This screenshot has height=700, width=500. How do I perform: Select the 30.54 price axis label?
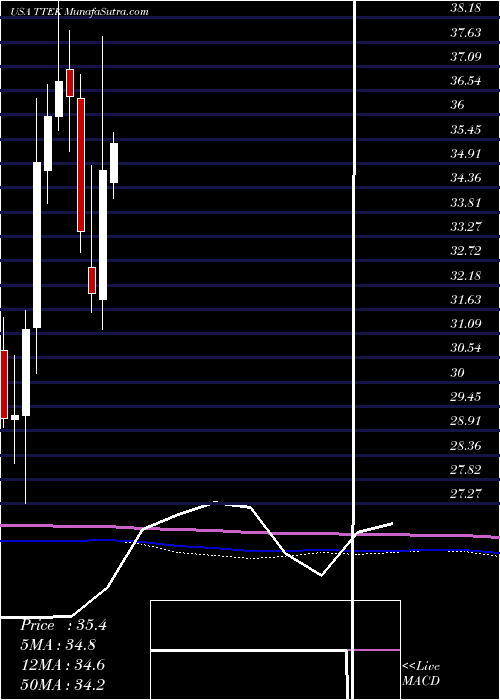click(466, 348)
